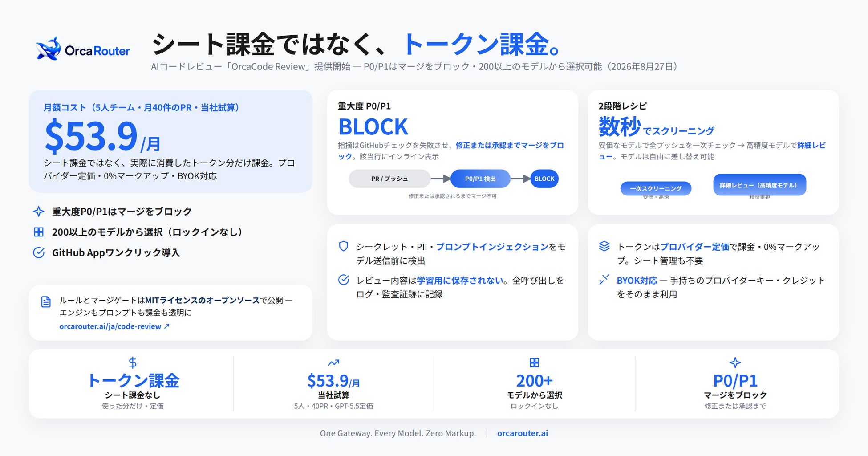Click the caption 精度重視
The width and height of the screenshot is (868, 456).
(759, 197)
